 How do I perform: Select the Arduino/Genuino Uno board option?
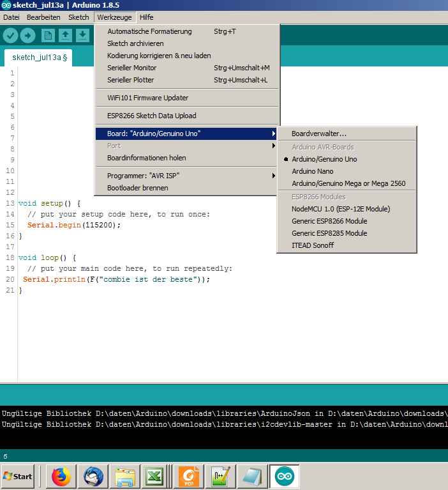[x=347, y=159]
